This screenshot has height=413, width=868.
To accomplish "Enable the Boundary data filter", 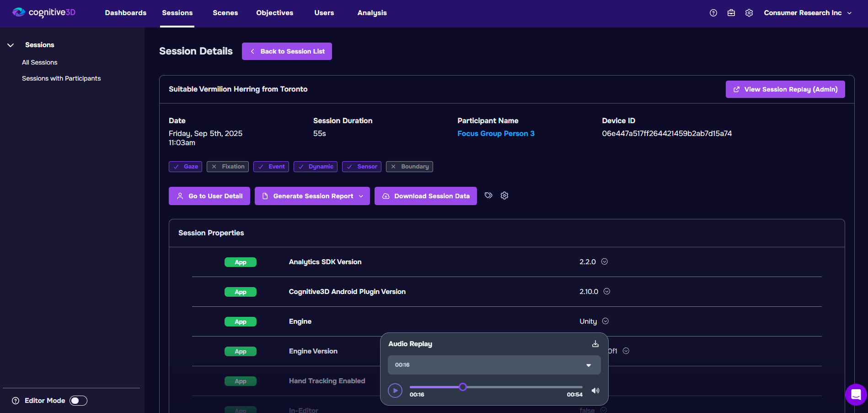I will pos(409,167).
